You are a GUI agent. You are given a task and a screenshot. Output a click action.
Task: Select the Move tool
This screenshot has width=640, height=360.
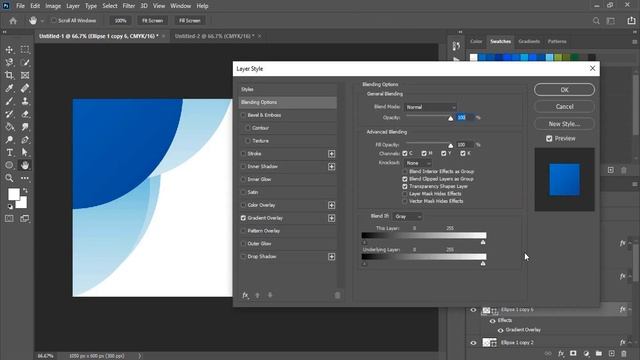point(9,49)
